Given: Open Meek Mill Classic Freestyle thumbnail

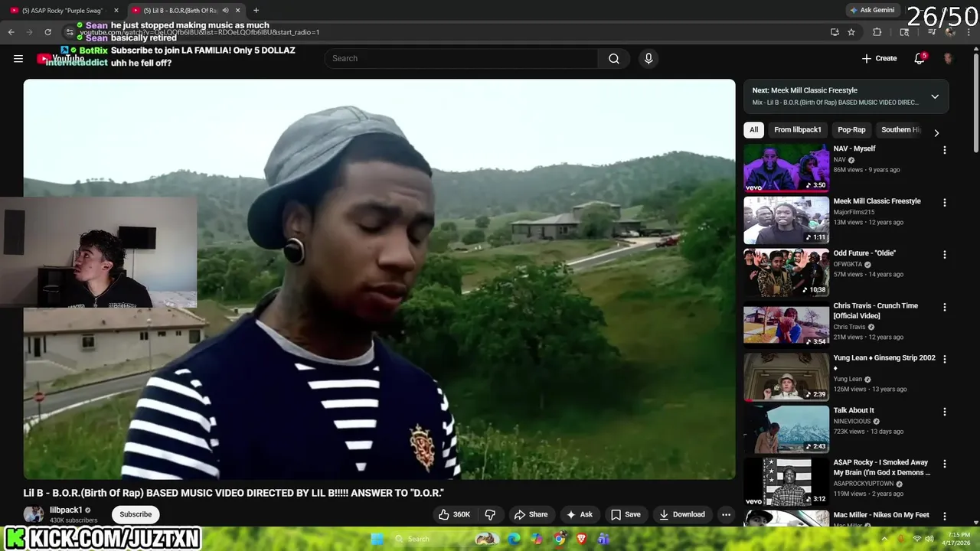Looking at the screenshot, I should tap(786, 220).
